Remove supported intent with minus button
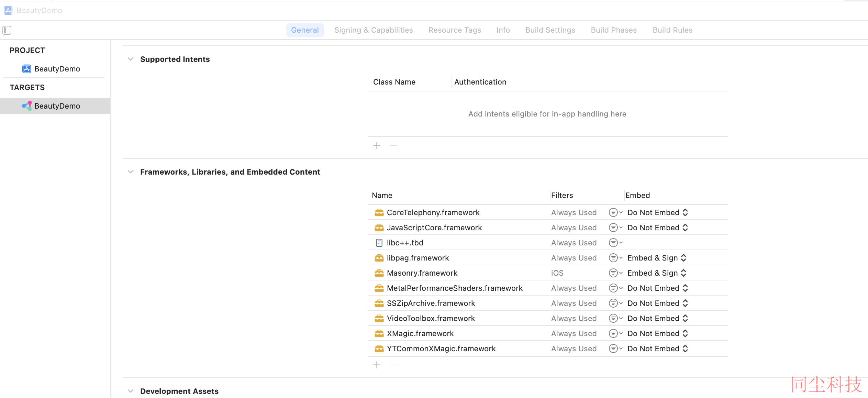Viewport: 868px width, 398px height. 394,146
